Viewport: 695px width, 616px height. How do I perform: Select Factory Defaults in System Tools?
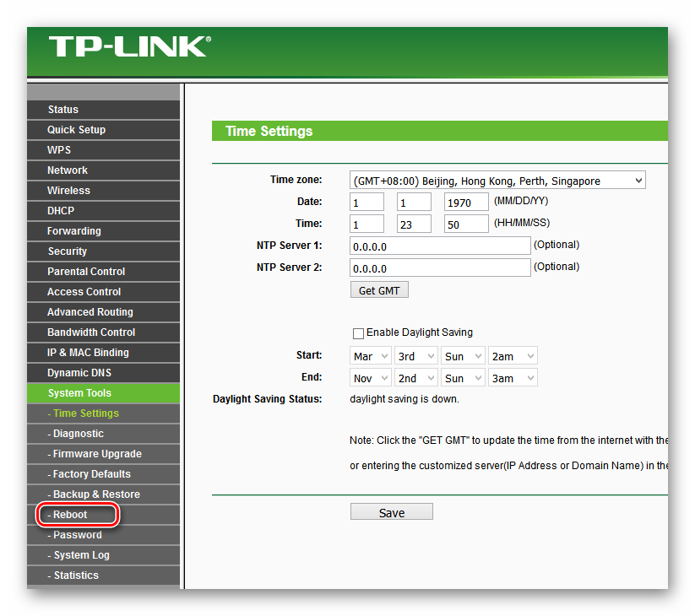91,474
